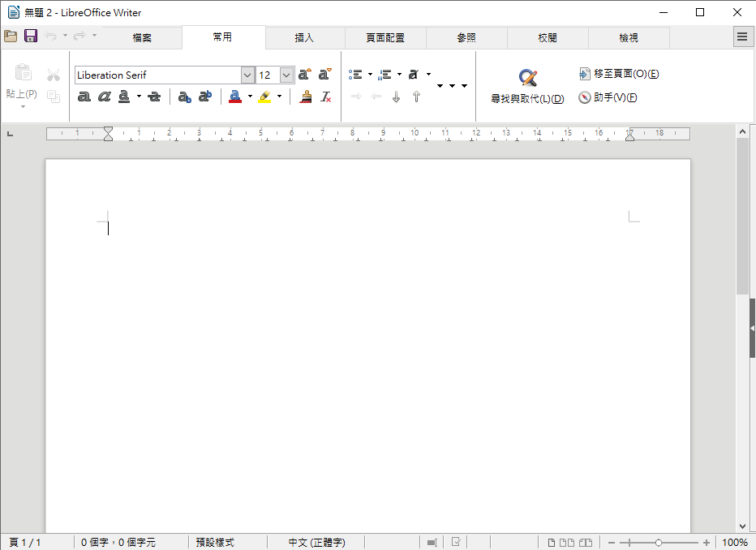Click the word count 0 個字，0 個字元
This screenshot has height=550, width=756.
pyautogui.click(x=118, y=542)
